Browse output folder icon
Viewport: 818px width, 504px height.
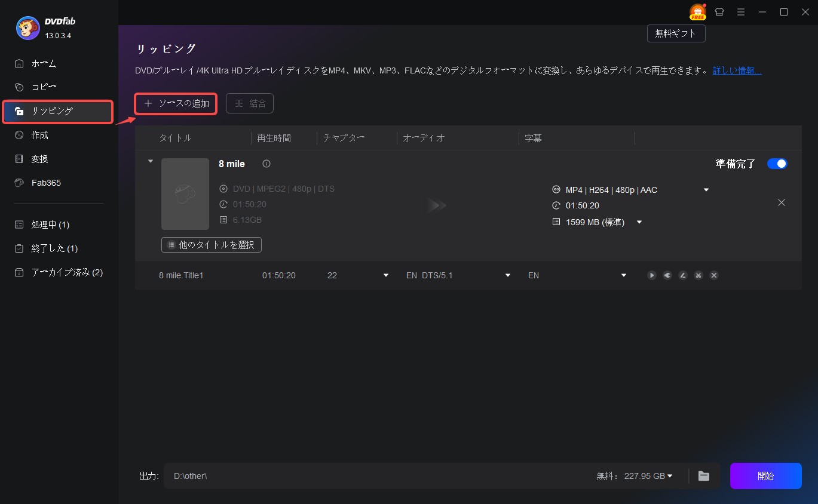click(x=704, y=476)
